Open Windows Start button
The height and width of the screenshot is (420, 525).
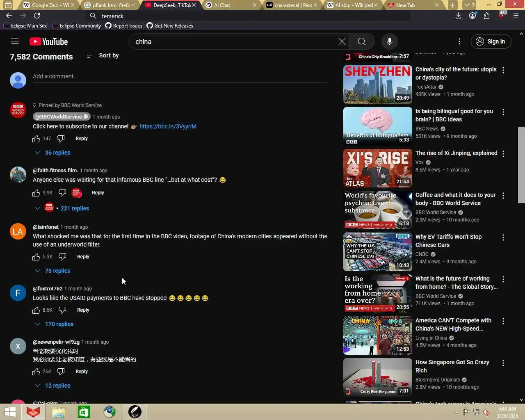pyautogui.click(x=10, y=412)
